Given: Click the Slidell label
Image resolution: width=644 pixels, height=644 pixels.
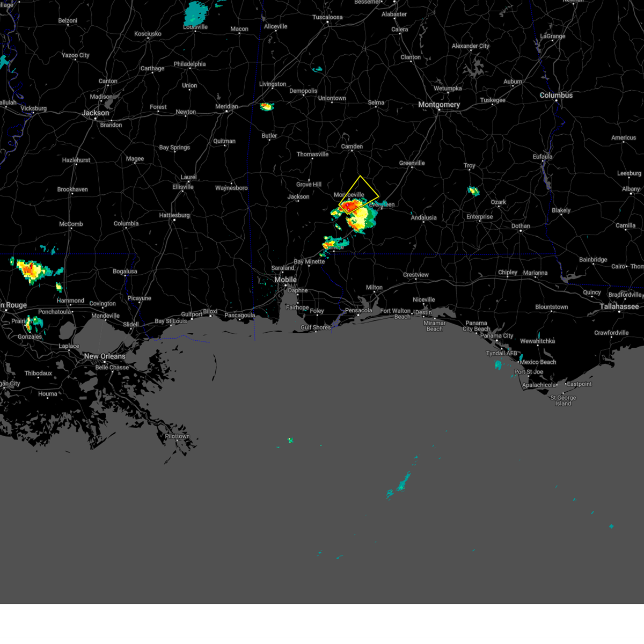Looking at the screenshot, I should pos(131,325).
